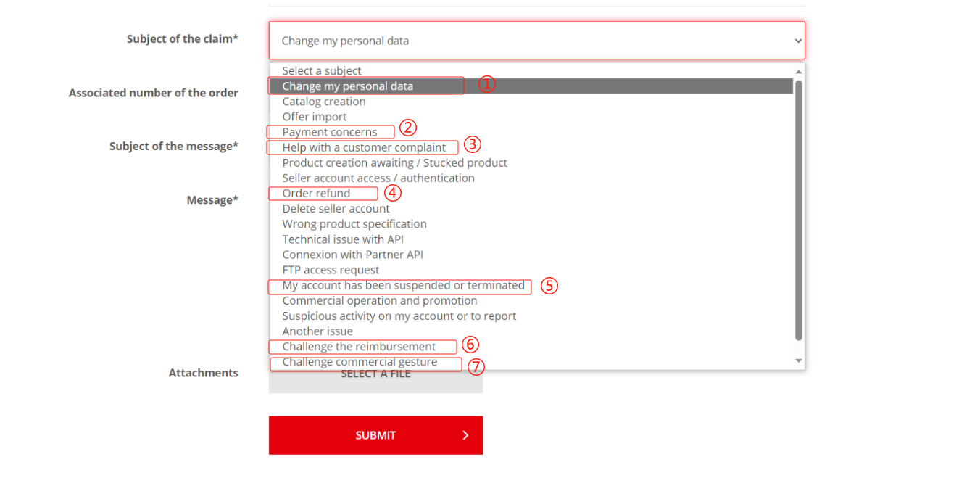Choose 'Payment concerns' subject

click(330, 132)
